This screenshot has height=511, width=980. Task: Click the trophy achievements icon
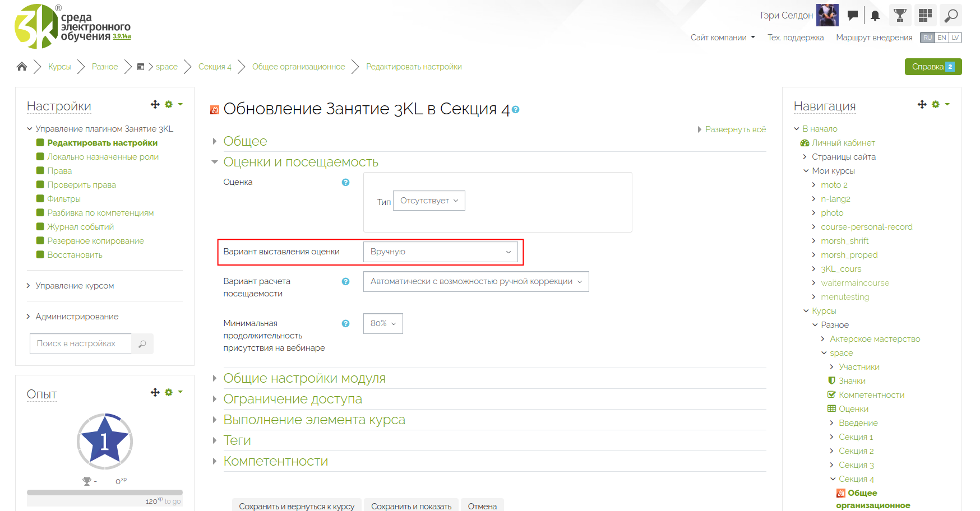click(x=900, y=16)
